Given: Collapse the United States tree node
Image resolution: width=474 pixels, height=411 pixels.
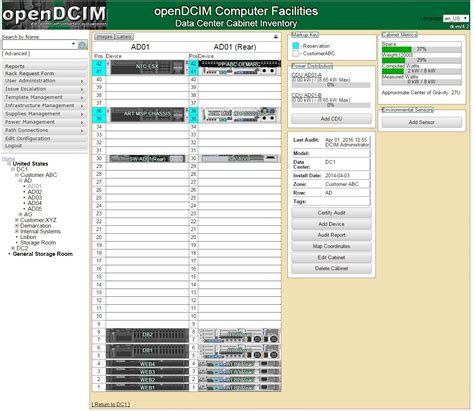Looking at the screenshot, I should (x=10, y=164).
